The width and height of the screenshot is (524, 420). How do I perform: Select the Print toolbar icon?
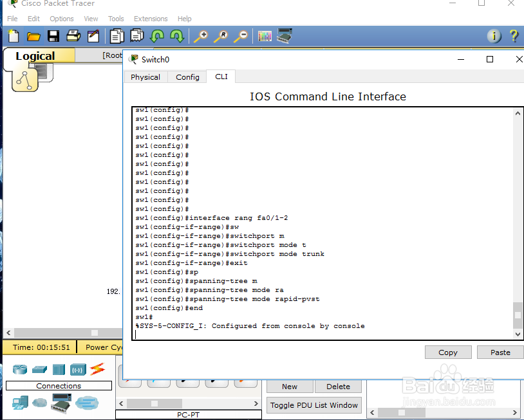coord(73,36)
